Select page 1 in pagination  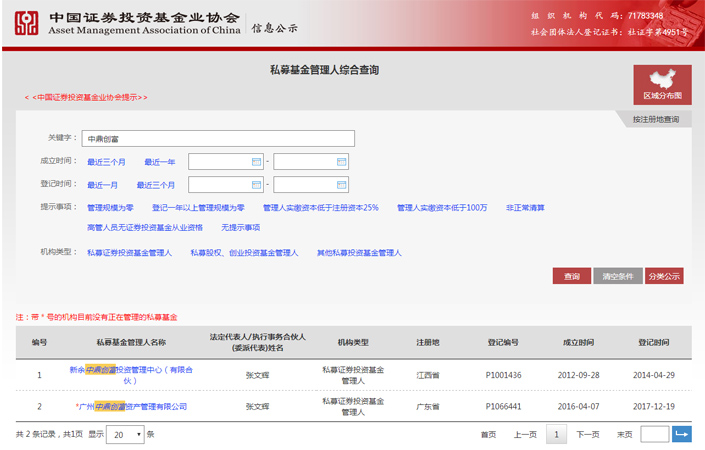pos(556,434)
